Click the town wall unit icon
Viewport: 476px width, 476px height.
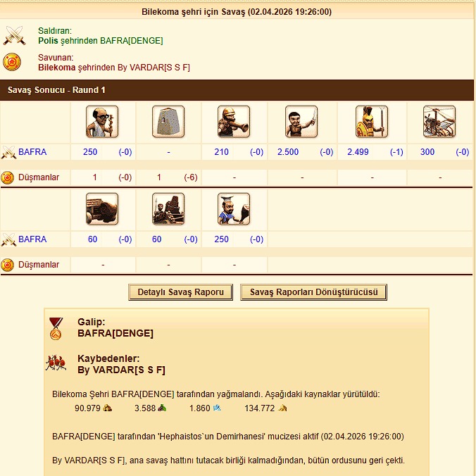coord(168,122)
